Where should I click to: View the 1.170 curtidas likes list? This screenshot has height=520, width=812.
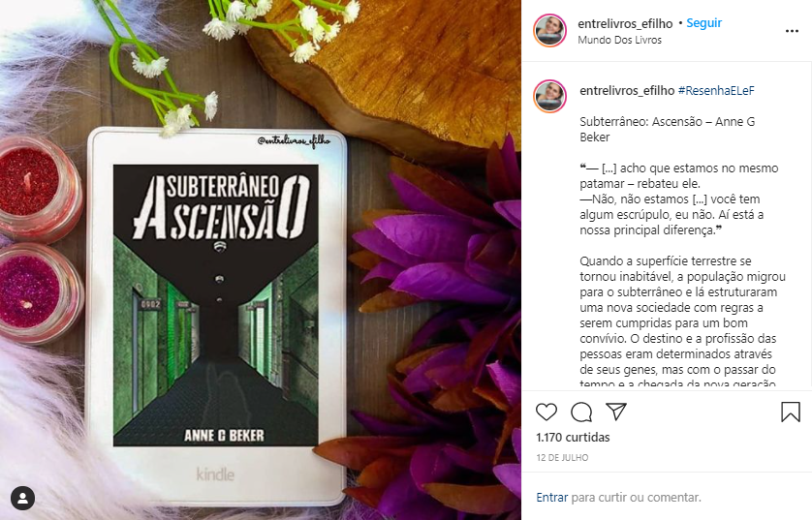[x=573, y=438]
